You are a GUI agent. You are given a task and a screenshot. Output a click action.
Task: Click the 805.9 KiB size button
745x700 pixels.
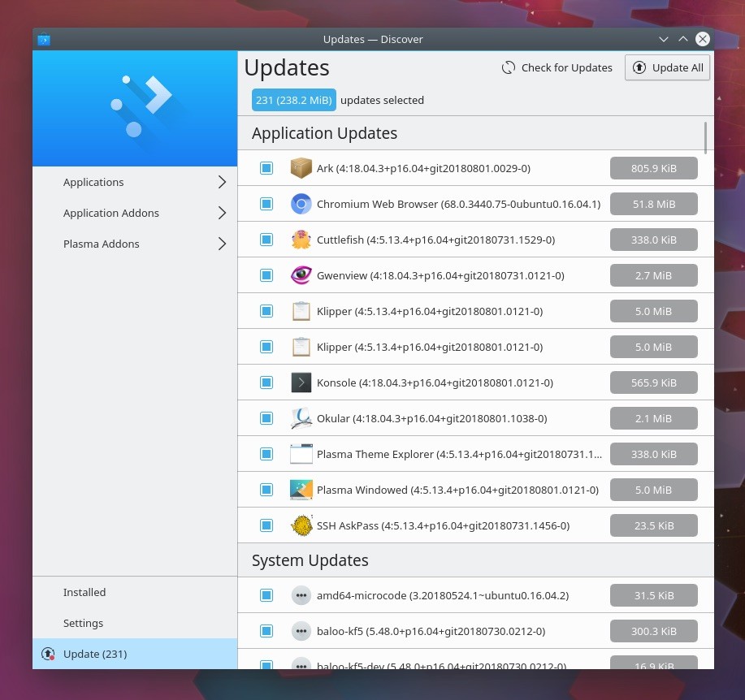pyautogui.click(x=653, y=168)
